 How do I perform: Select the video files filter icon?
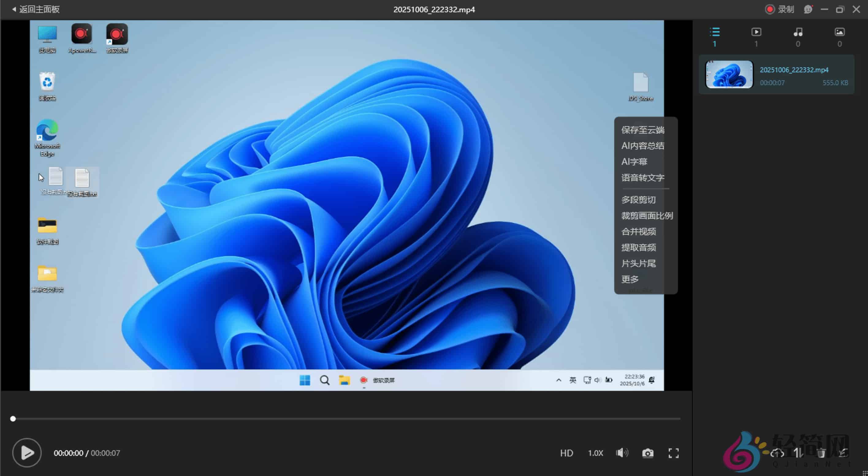pyautogui.click(x=756, y=32)
